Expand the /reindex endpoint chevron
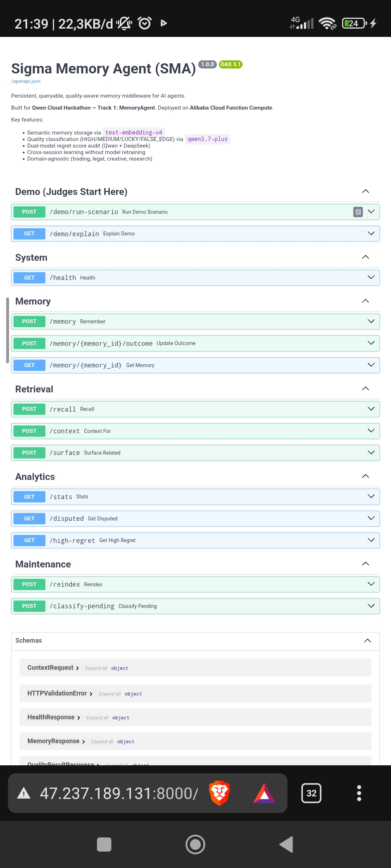Image resolution: width=391 pixels, height=868 pixels. coord(371,584)
